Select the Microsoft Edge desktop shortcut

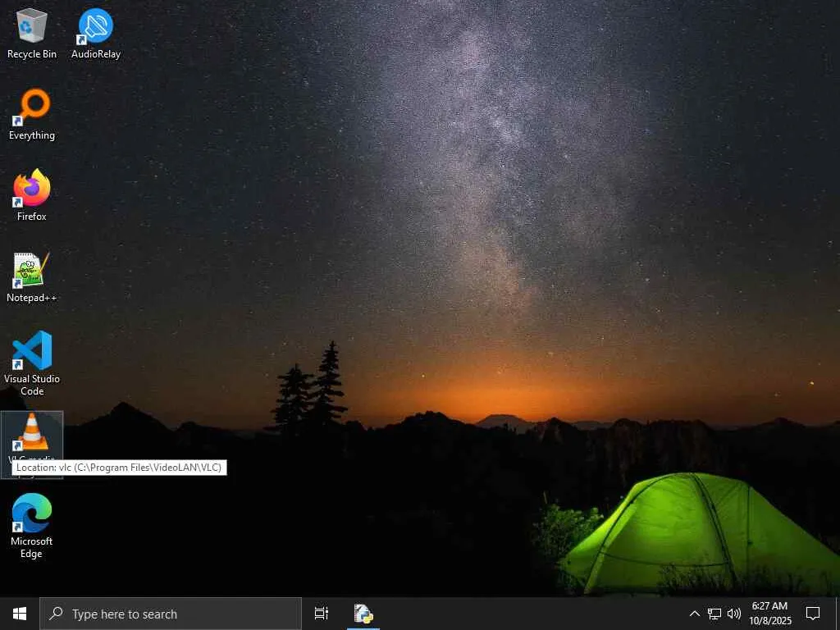pos(32,525)
